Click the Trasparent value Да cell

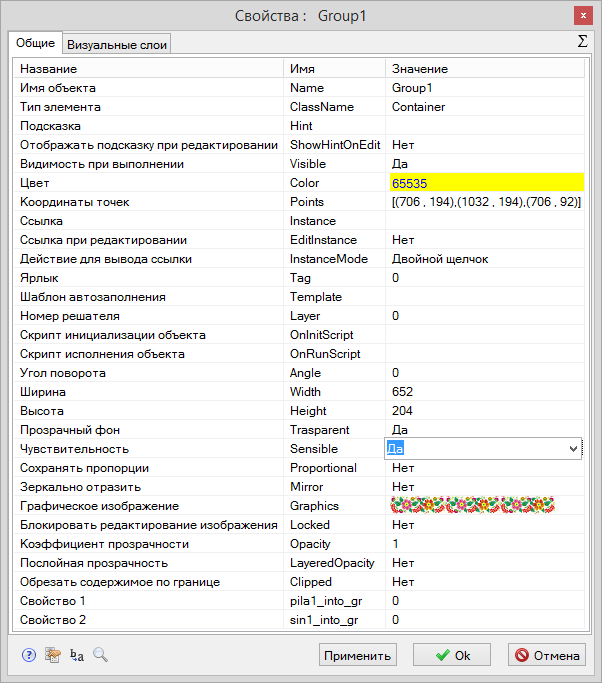point(485,430)
